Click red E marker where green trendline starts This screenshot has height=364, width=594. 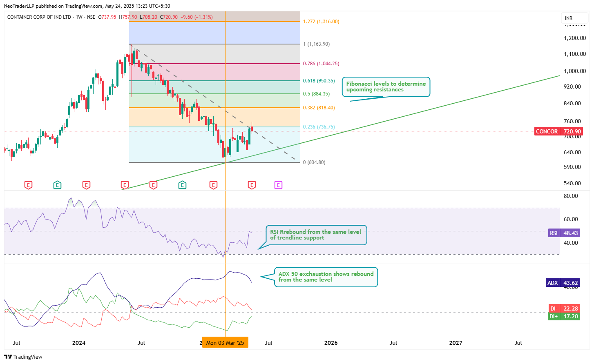coord(125,185)
